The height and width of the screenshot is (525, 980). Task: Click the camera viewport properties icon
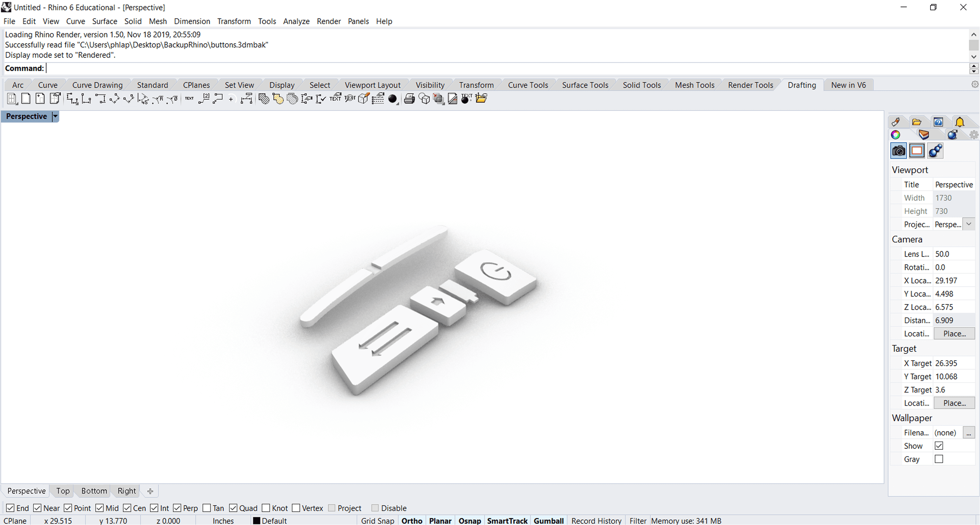[x=899, y=151]
